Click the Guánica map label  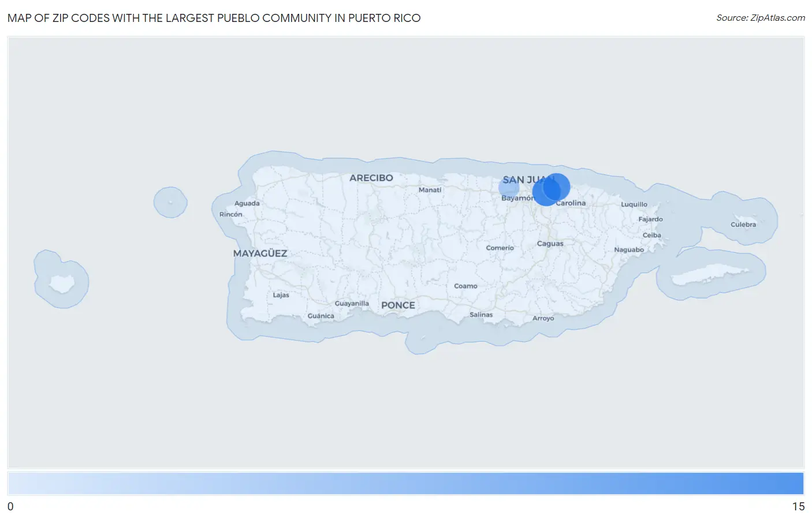(321, 316)
